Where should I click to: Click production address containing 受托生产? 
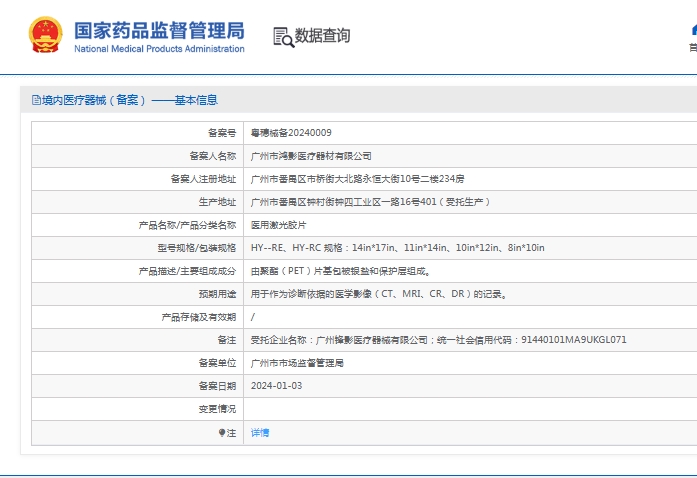[370, 202]
